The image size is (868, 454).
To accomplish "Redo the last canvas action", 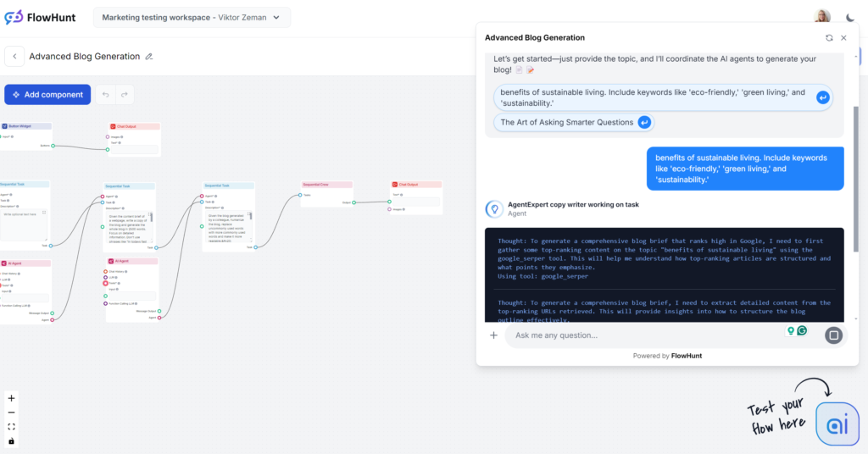I will (124, 95).
